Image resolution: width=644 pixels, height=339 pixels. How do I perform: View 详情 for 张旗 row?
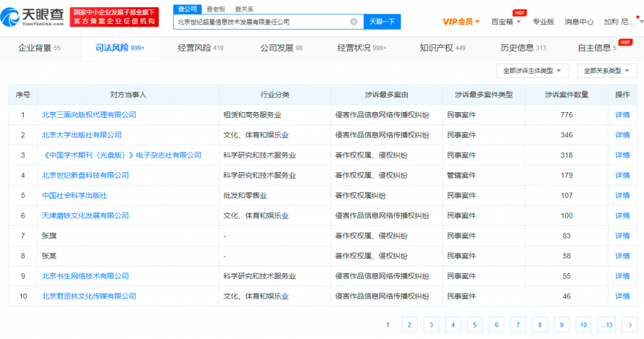pyautogui.click(x=622, y=236)
